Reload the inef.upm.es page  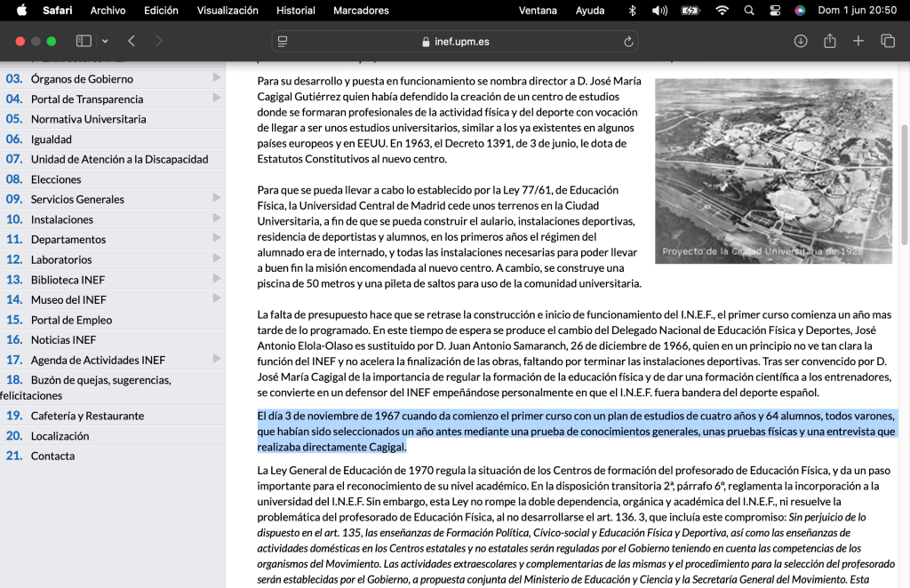coord(628,42)
